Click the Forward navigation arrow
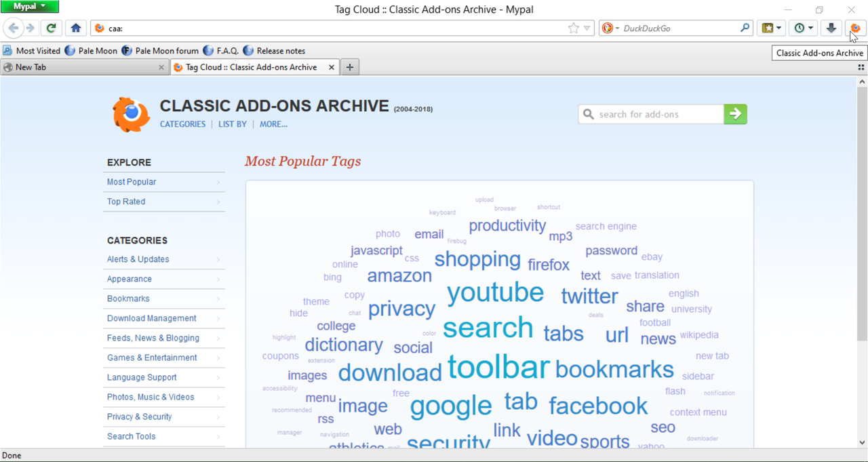This screenshot has width=868, height=462. click(x=30, y=28)
